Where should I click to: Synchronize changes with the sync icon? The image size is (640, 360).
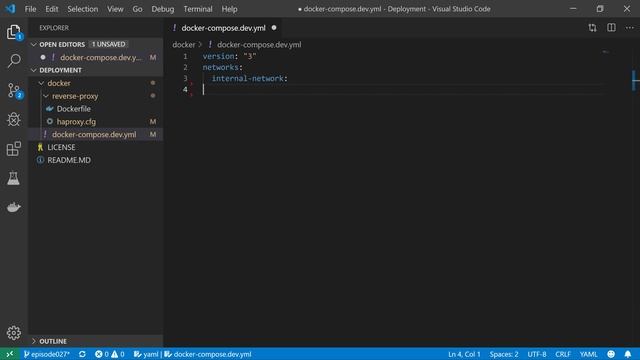(82, 354)
